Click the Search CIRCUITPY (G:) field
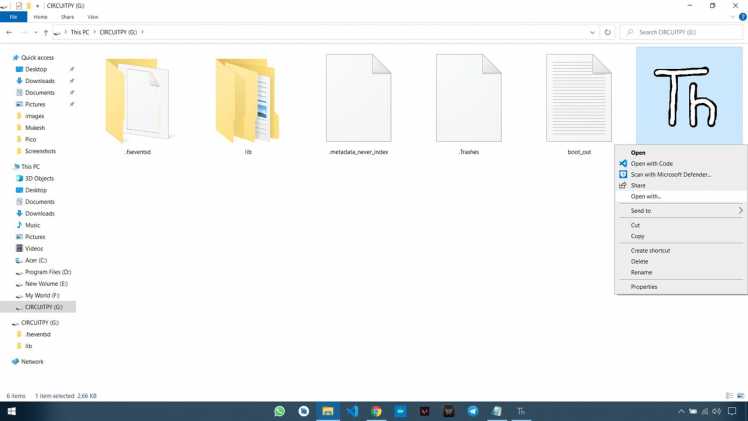This screenshot has height=421, width=748. pos(682,32)
